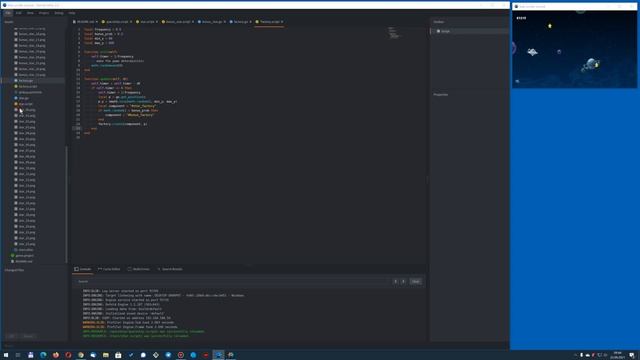This screenshot has height=360, width=640.
Task: Close the star.script tab
Action: coord(157,22)
